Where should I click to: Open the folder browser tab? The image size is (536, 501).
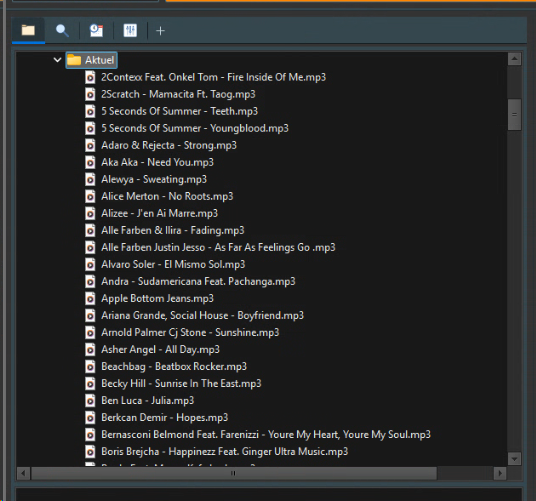[28, 30]
